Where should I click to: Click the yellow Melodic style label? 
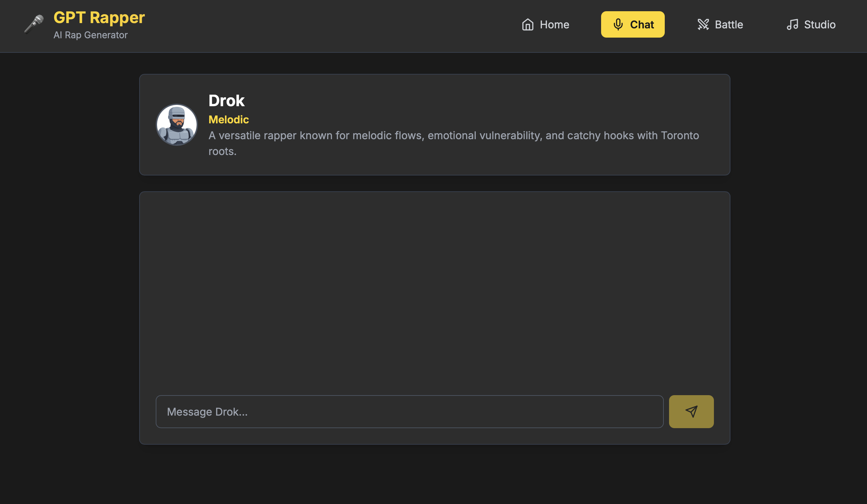tap(228, 120)
